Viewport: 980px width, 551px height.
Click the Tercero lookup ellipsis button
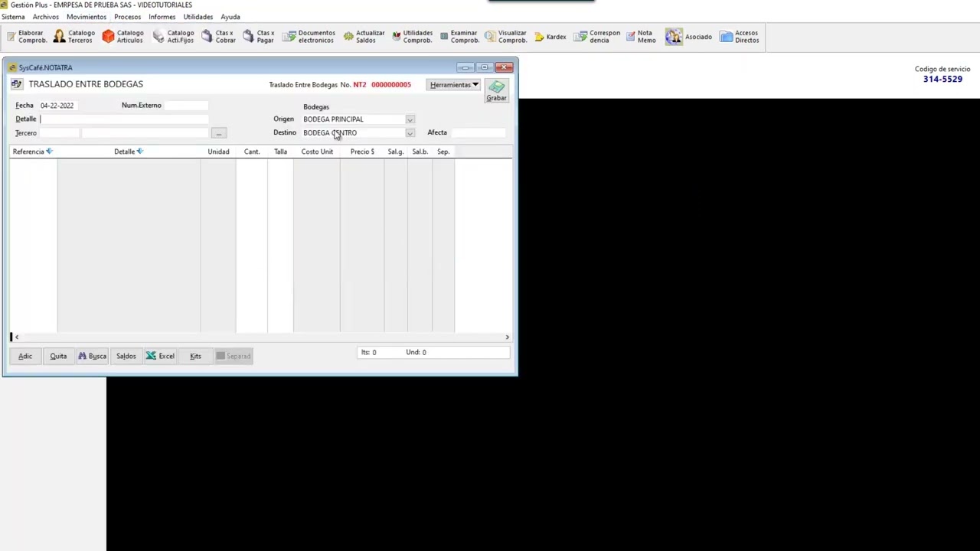219,133
